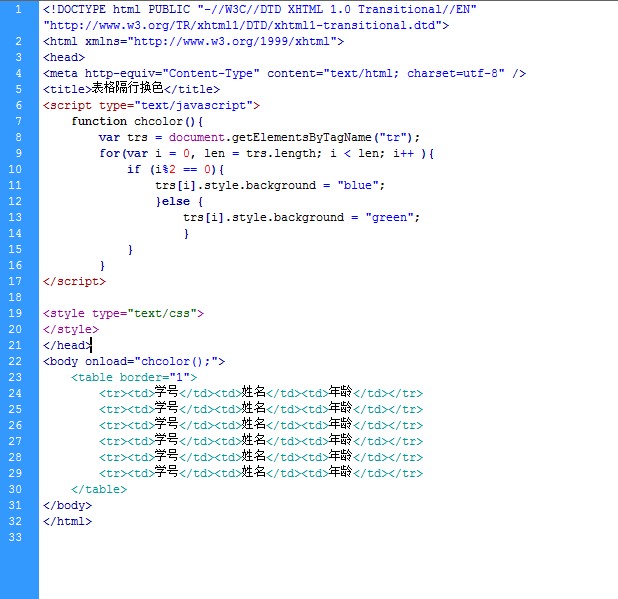Click the }else { statement on line 12

(179, 202)
